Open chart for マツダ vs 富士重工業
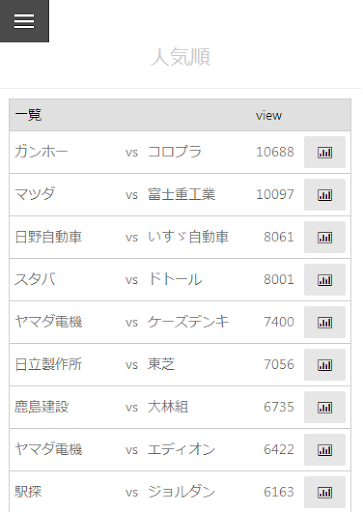Screen dimensions: 363x512 point(324,195)
